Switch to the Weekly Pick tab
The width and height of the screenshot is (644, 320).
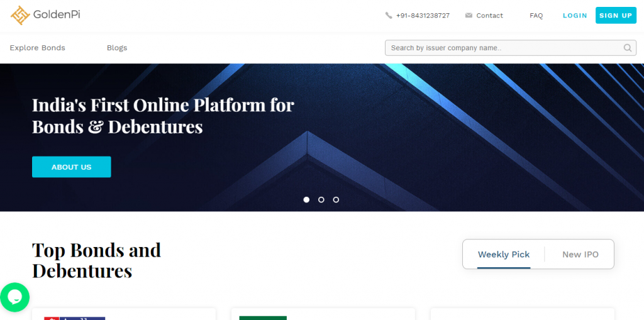504,255
